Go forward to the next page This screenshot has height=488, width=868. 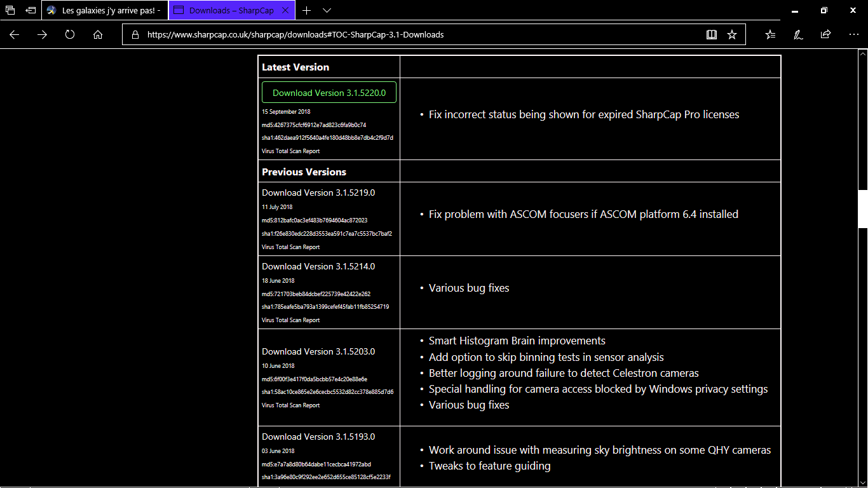pos(42,35)
